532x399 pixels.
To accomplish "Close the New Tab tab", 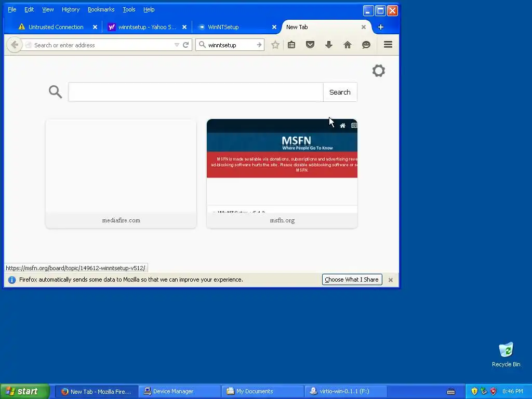I will (363, 27).
